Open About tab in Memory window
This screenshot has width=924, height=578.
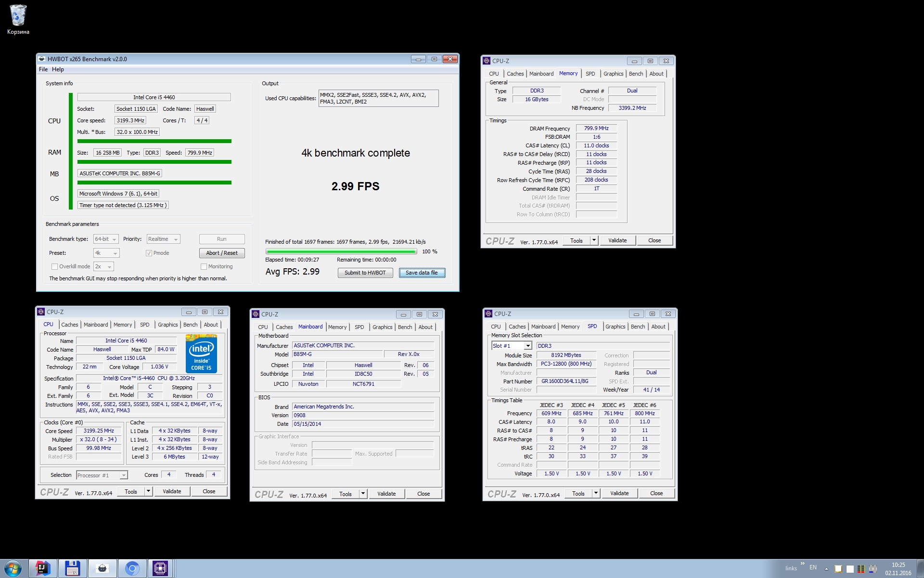click(x=656, y=74)
